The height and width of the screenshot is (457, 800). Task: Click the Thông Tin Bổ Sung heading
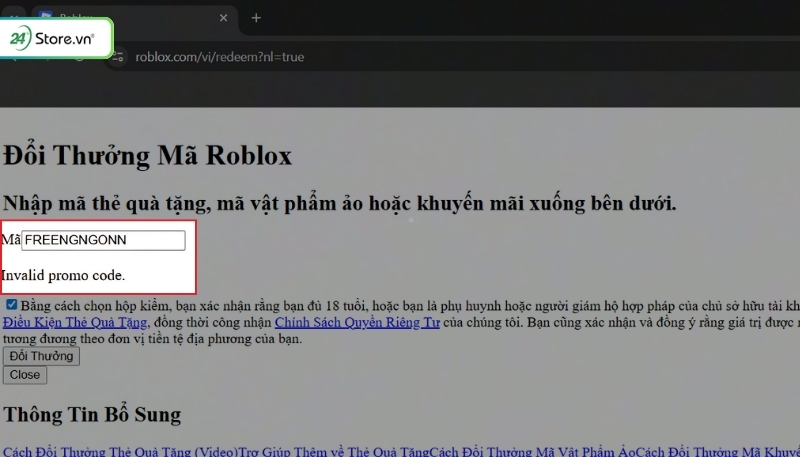pyautogui.click(x=92, y=414)
